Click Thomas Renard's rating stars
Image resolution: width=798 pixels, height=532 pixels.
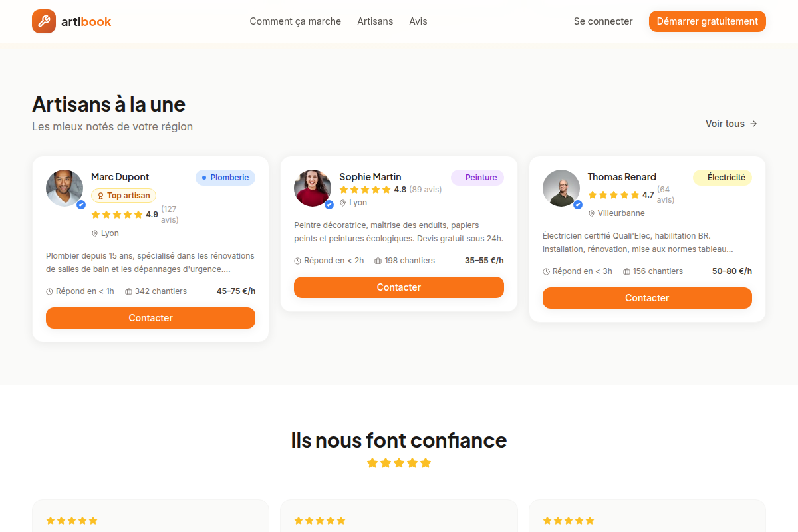614,195
